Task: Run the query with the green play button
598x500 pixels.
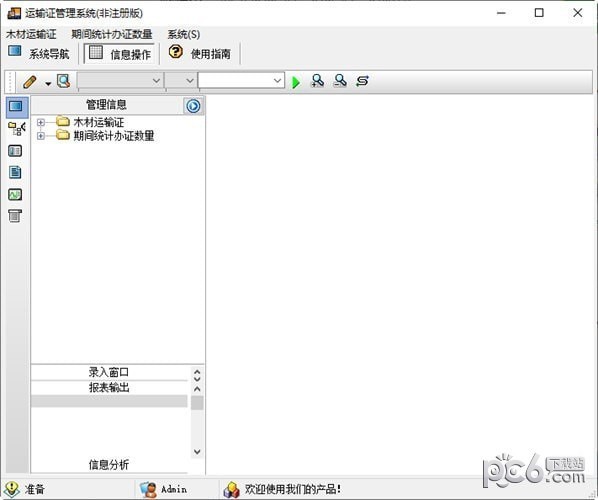Action: (296, 82)
